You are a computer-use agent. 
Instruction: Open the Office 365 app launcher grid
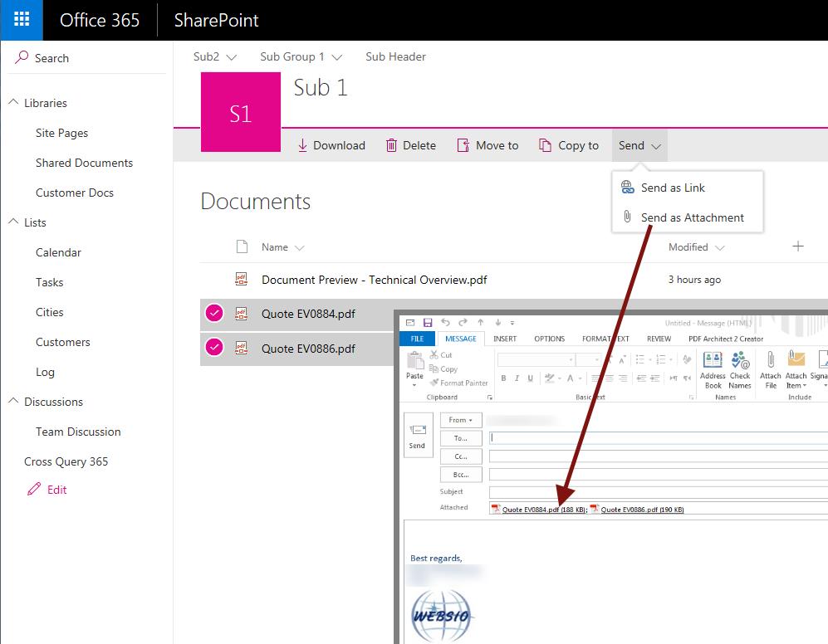click(x=22, y=20)
